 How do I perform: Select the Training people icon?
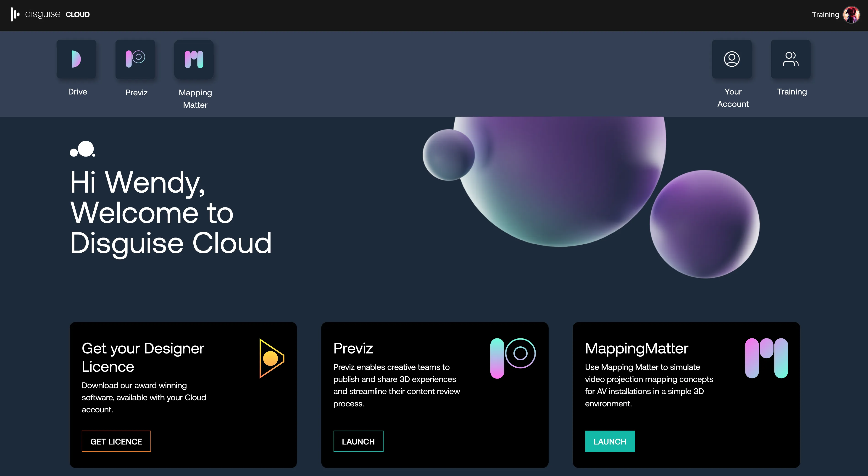791,59
